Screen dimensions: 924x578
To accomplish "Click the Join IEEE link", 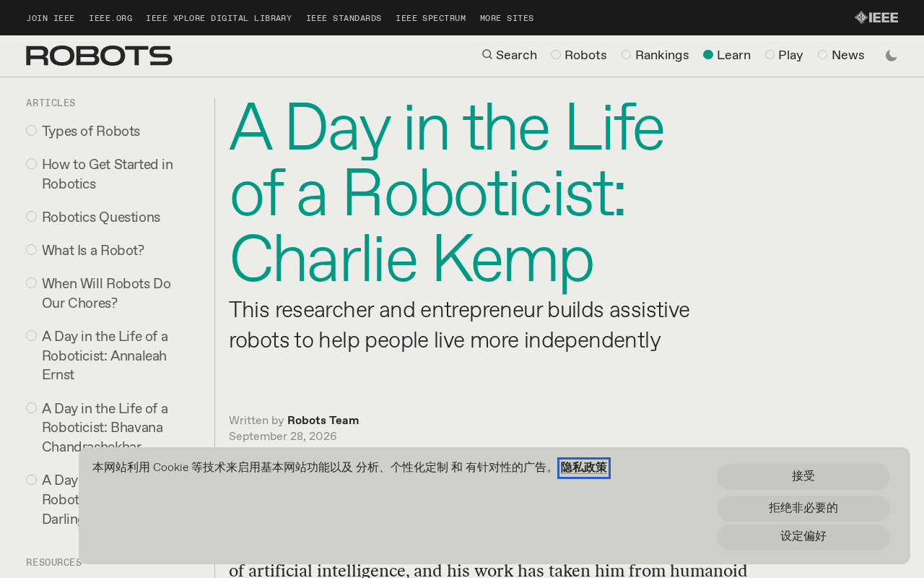I will (51, 18).
